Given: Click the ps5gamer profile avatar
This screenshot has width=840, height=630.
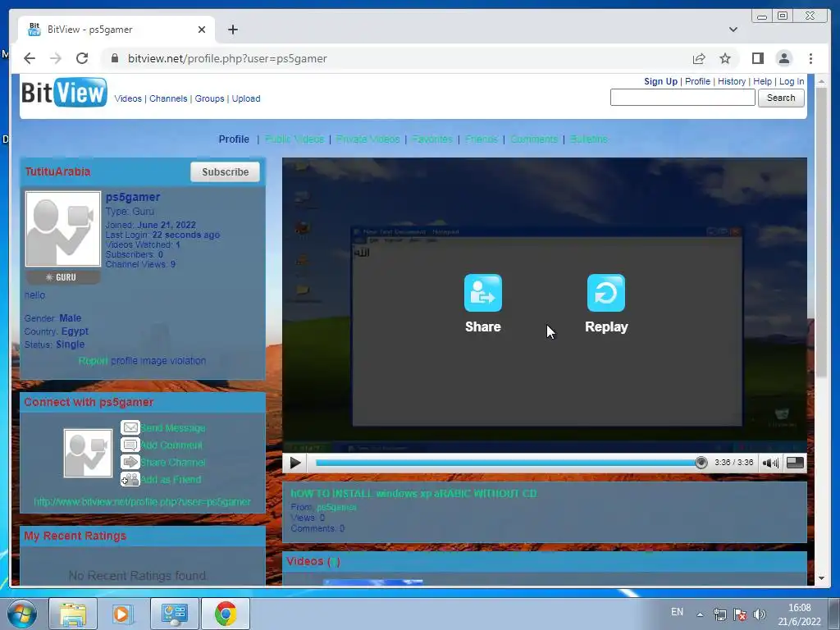Looking at the screenshot, I should pyautogui.click(x=63, y=229).
